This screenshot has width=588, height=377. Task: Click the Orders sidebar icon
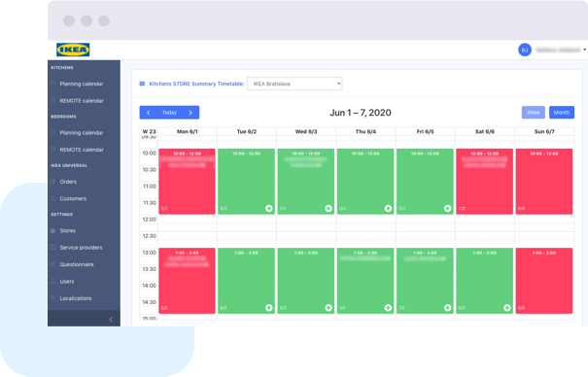(52, 182)
